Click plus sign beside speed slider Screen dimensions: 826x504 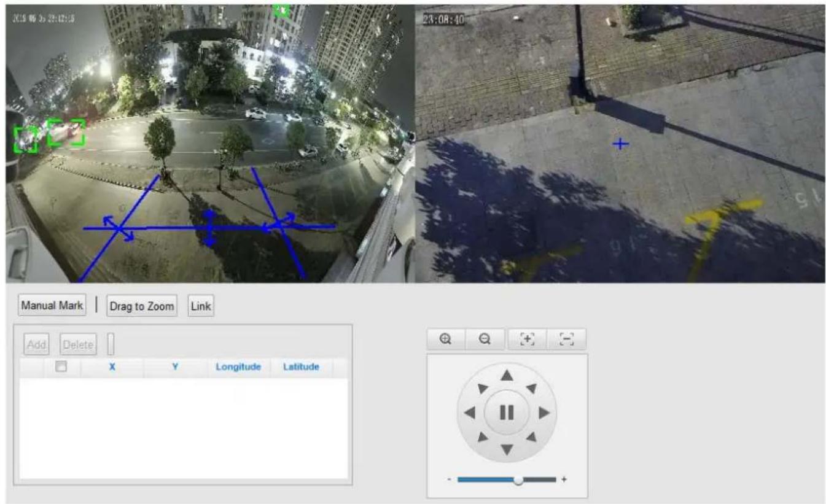pyautogui.click(x=564, y=479)
